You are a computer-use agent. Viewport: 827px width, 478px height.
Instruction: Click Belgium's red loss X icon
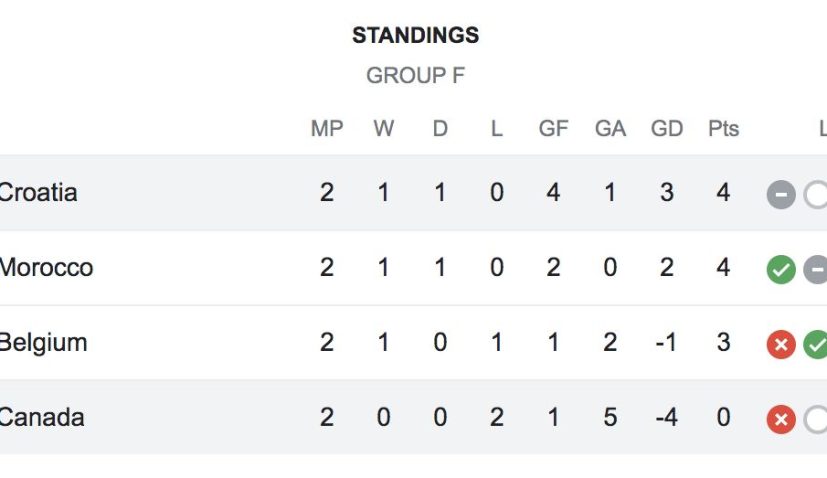point(781,344)
